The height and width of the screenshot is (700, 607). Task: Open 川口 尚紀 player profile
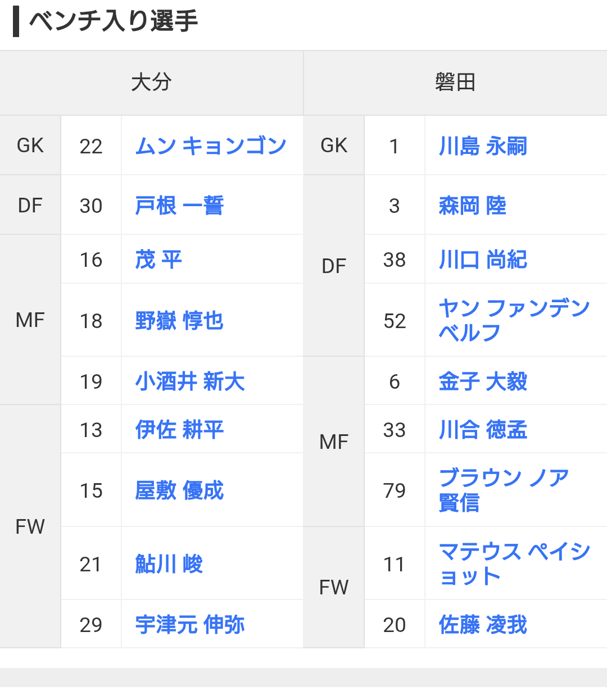pyautogui.click(x=483, y=260)
